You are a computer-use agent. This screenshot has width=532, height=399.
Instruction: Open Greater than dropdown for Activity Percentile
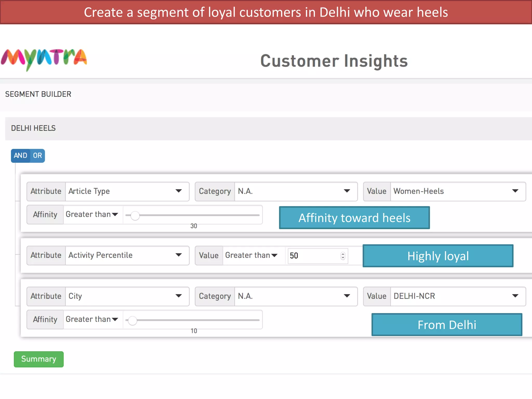(252, 255)
